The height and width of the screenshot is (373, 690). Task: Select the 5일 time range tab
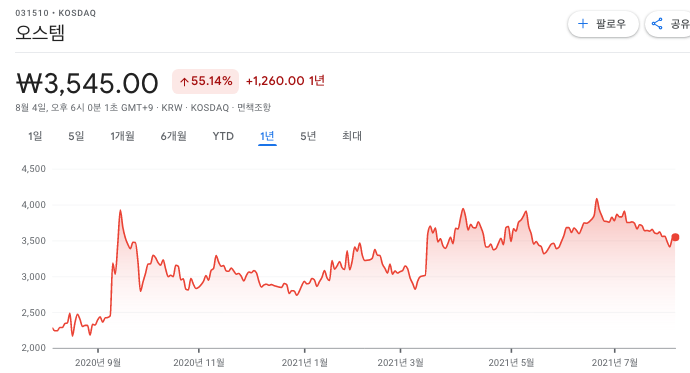[x=76, y=136]
